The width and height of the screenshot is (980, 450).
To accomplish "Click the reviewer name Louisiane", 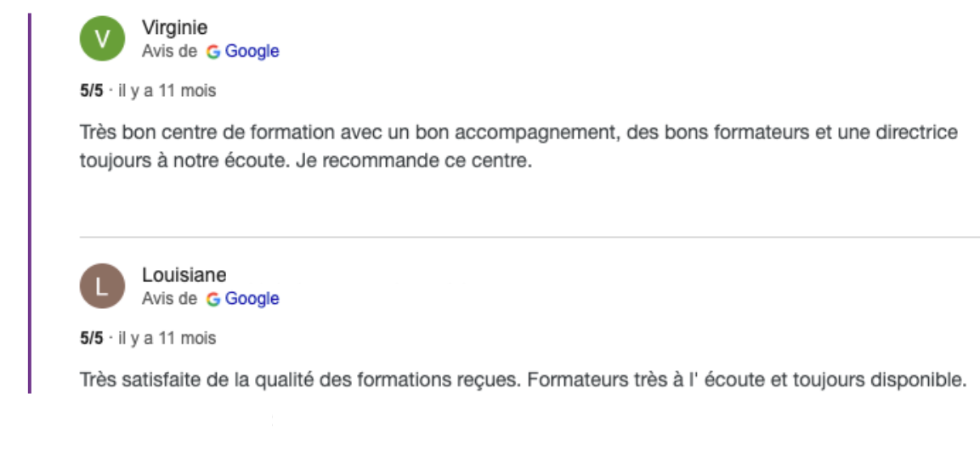I will click(184, 274).
